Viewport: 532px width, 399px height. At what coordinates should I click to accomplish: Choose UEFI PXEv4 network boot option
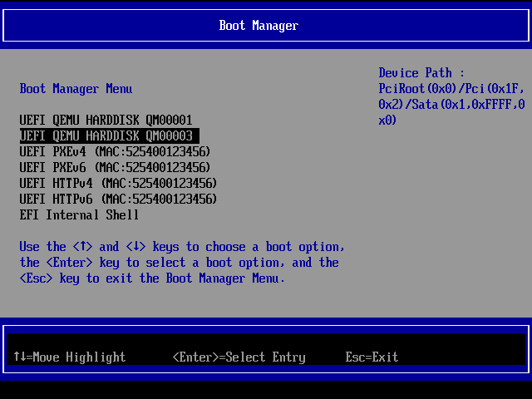tap(115, 151)
